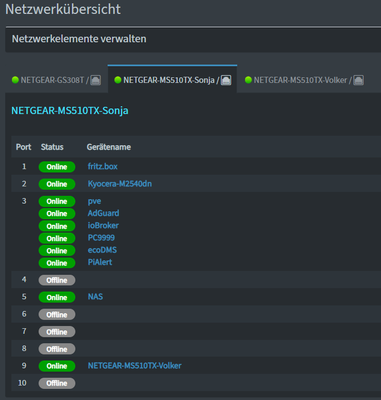Image resolution: width=381 pixels, height=400 pixels.
Task: Click the switch icon on NETGEAR-MS510TX-Sonja tab
Action: (x=226, y=80)
